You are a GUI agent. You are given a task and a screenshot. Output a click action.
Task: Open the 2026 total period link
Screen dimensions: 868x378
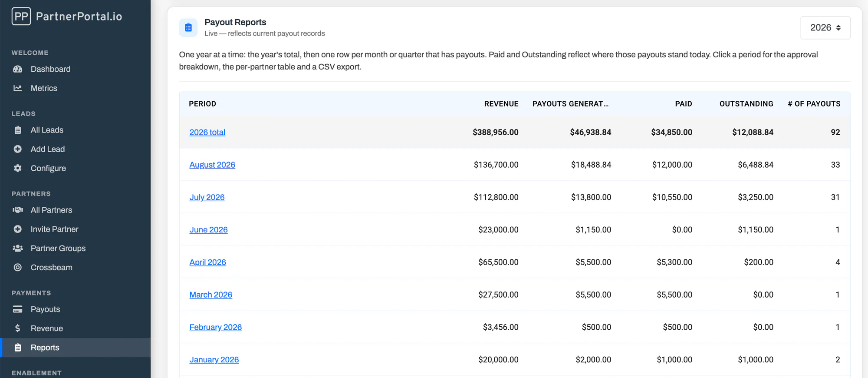pyautogui.click(x=207, y=132)
